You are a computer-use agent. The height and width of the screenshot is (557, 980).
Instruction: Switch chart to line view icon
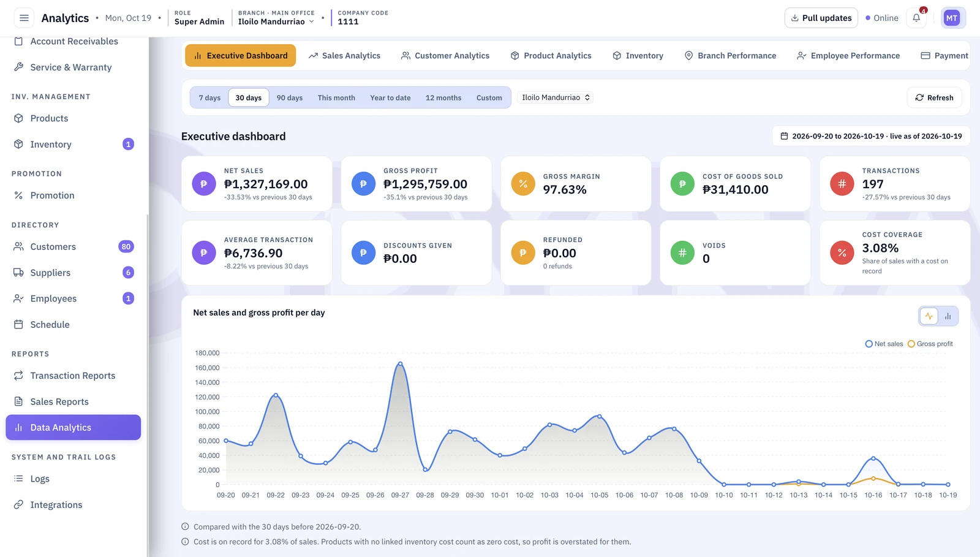pos(929,316)
